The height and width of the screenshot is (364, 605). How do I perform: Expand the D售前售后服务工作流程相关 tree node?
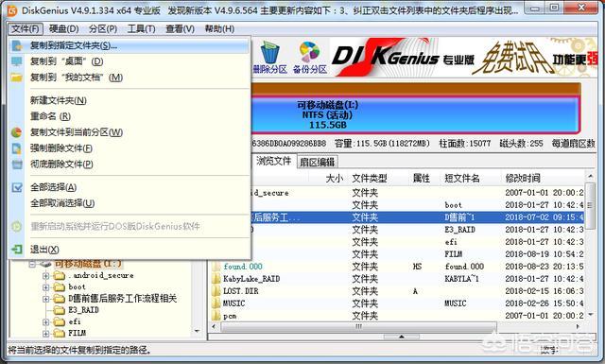pyautogui.click(x=45, y=299)
